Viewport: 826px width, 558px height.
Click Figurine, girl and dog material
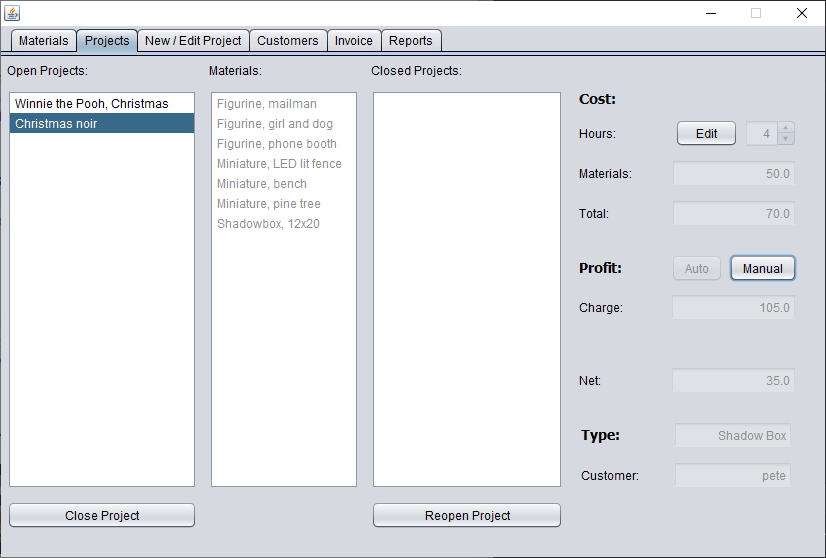pyautogui.click(x=283, y=124)
